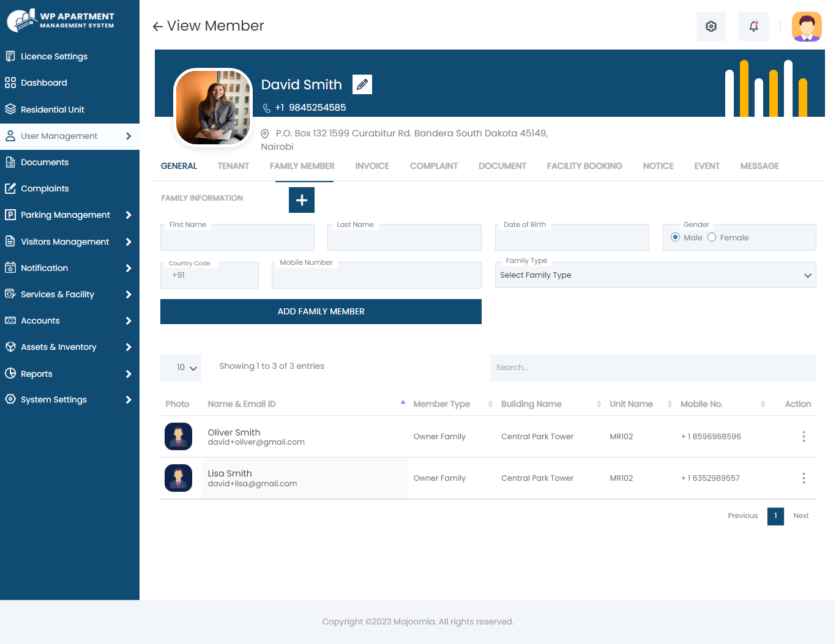Expand the Reports submenu
Image resolution: width=836 pixels, height=644 pixels.
point(129,374)
